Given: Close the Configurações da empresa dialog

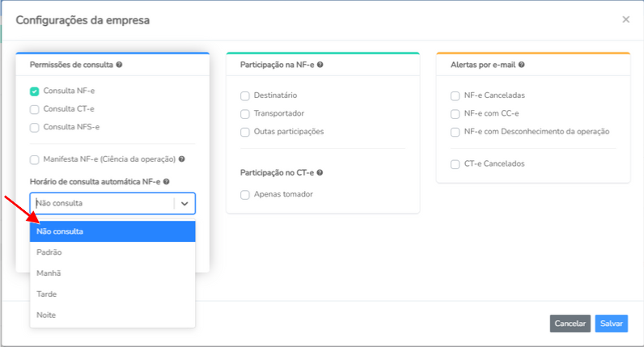Looking at the screenshot, I should [625, 19].
